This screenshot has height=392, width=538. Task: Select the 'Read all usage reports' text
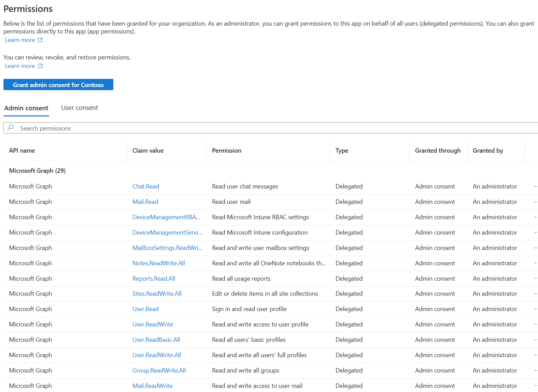point(241,279)
